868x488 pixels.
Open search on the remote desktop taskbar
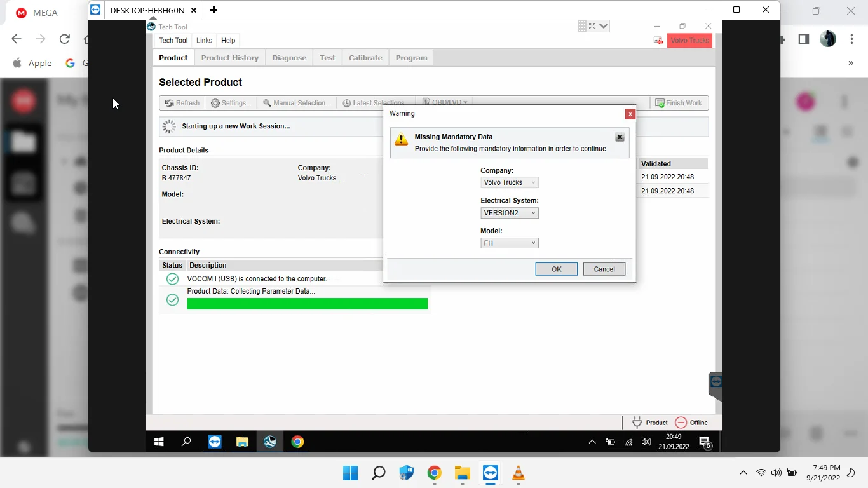coord(187,442)
